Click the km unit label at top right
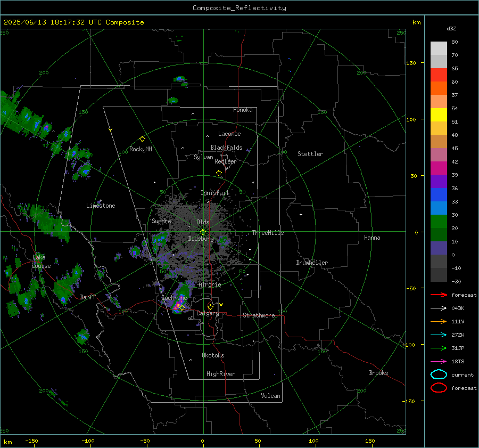 416,22
